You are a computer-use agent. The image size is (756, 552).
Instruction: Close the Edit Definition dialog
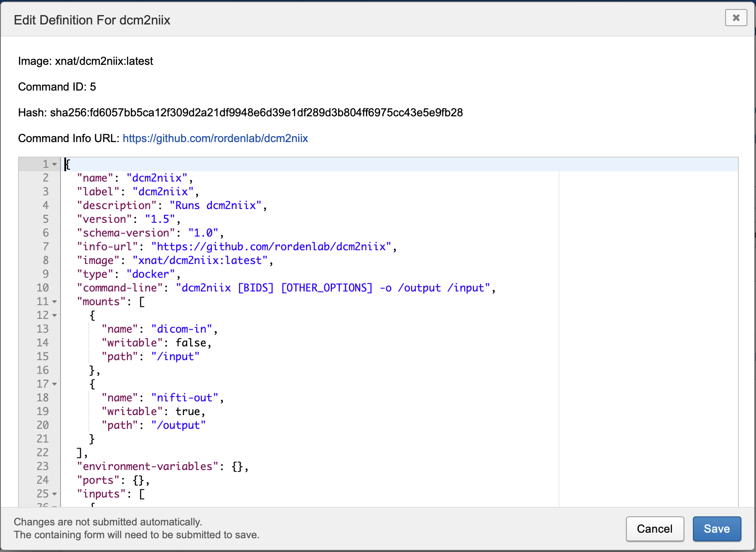coord(736,18)
